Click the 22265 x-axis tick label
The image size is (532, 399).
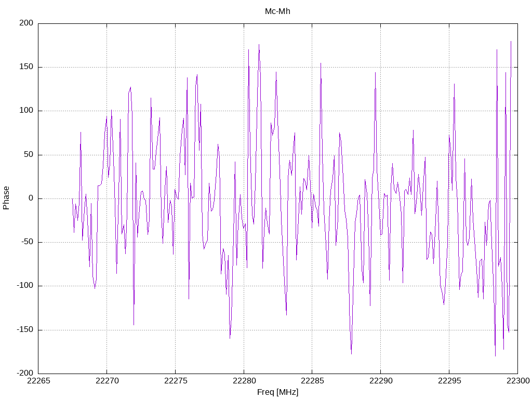tap(38, 381)
